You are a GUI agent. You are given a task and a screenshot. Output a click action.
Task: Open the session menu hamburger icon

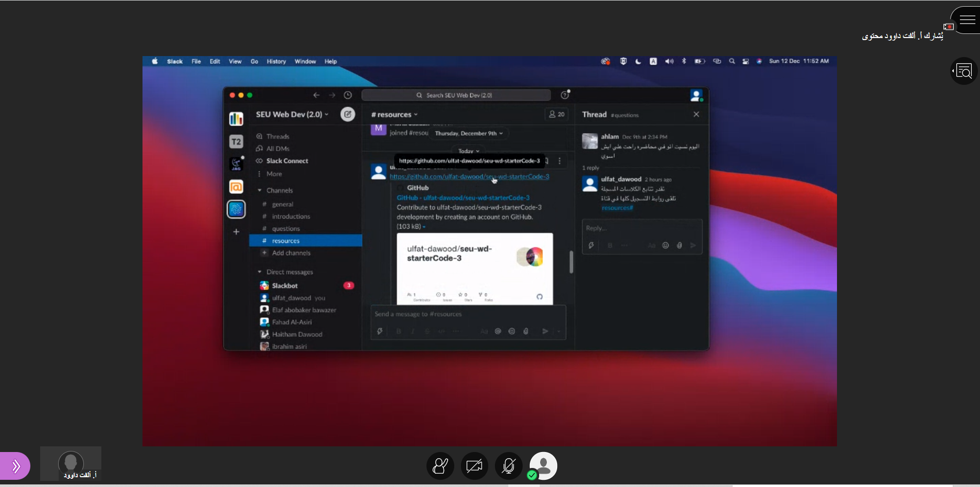click(x=967, y=20)
